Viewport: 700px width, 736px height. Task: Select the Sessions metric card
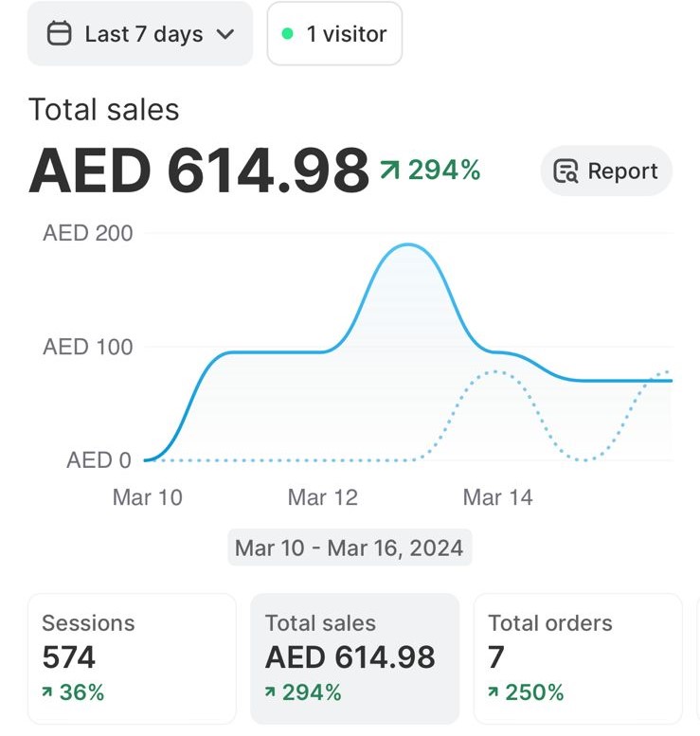pos(132,658)
